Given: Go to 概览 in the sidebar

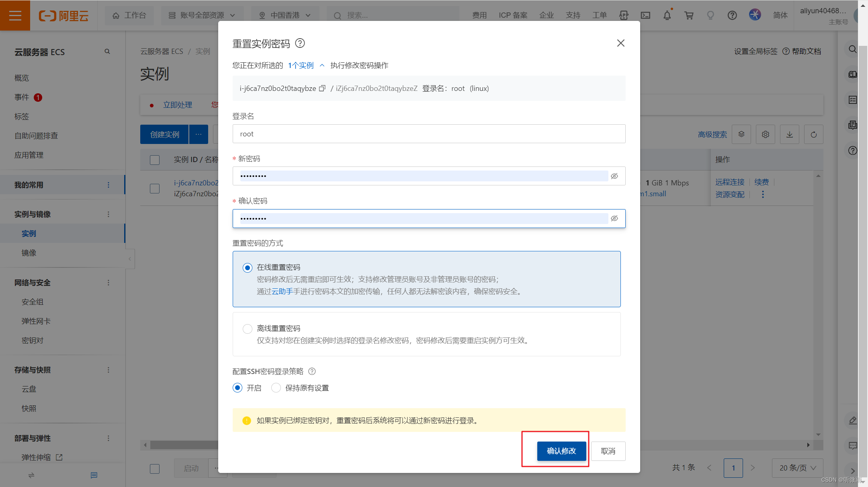Looking at the screenshot, I should (22, 78).
